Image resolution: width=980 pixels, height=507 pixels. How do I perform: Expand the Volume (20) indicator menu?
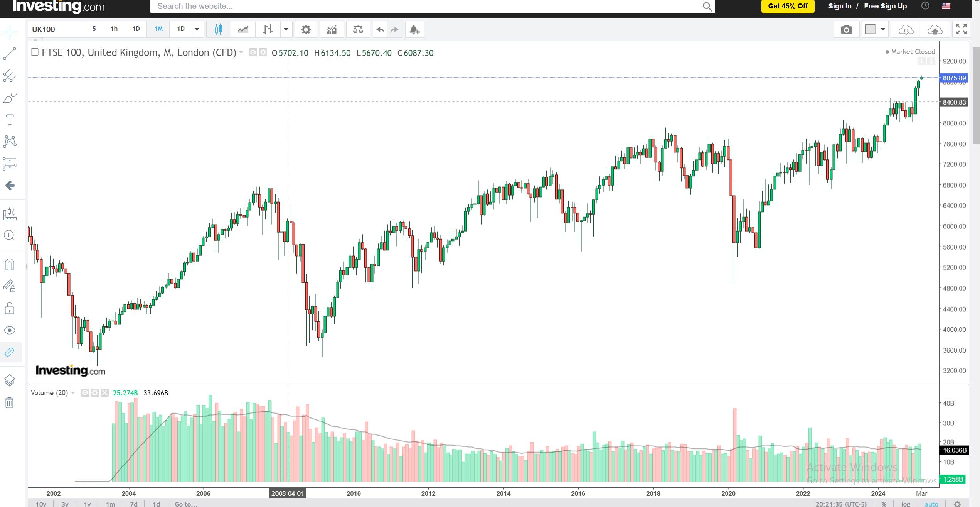(73, 393)
